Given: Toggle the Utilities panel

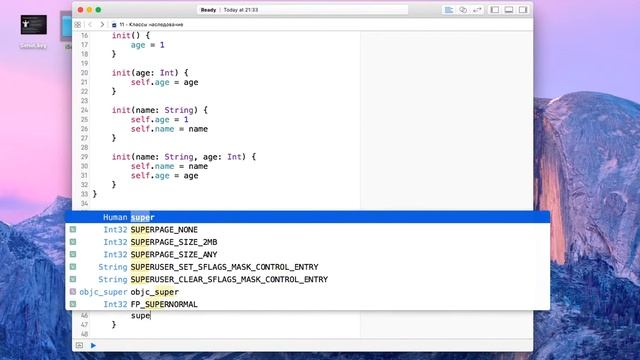Looking at the screenshot, I should (523, 10).
